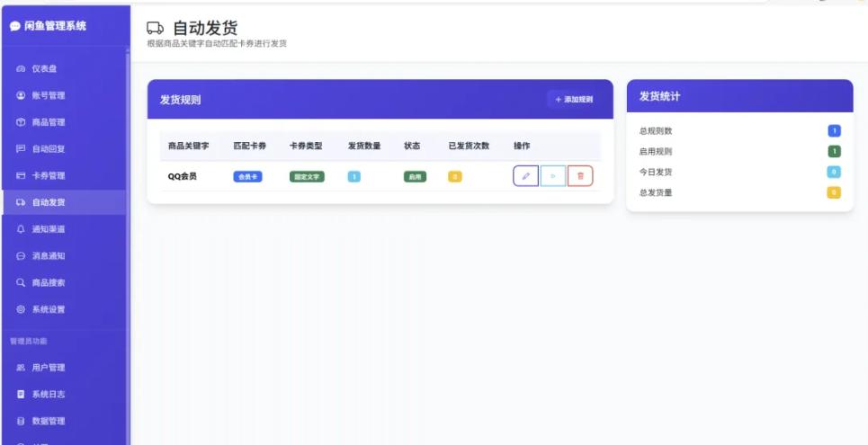The height and width of the screenshot is (445, 868).
Task: Click the magnifier icon beside 商品搜索
Action: (x=21, y=282)
